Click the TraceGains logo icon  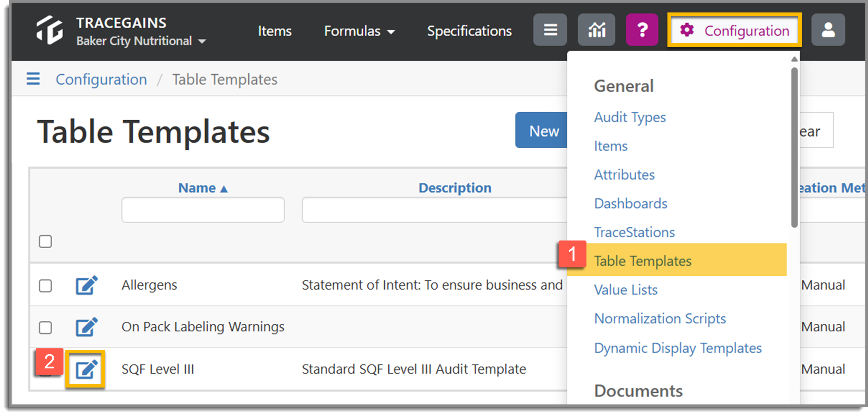coord(50,30)
